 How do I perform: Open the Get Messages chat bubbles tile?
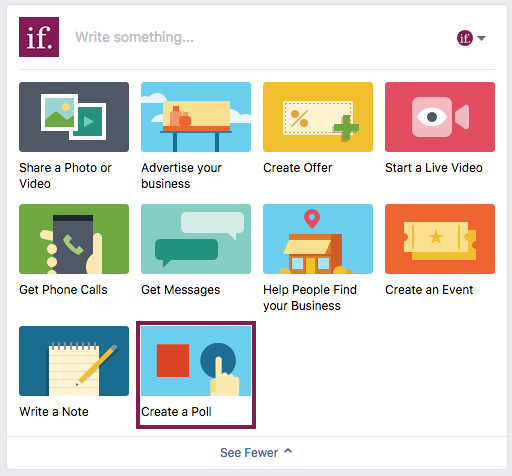pos(196,239)
